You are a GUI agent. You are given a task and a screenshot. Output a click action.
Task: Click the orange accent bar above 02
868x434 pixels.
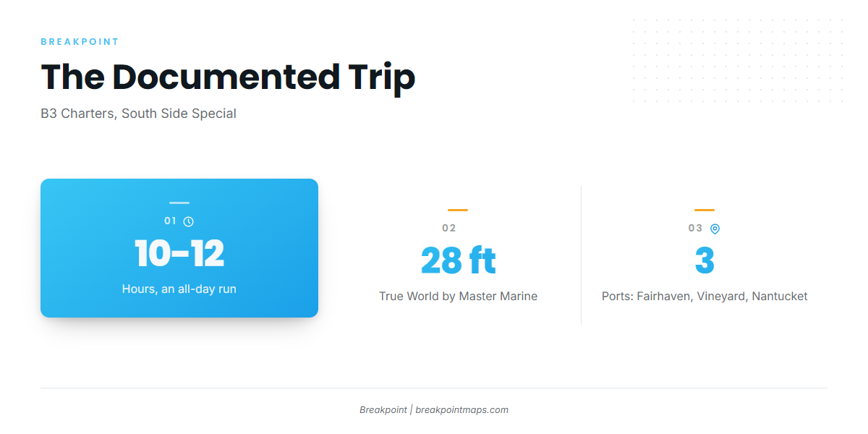458,210
